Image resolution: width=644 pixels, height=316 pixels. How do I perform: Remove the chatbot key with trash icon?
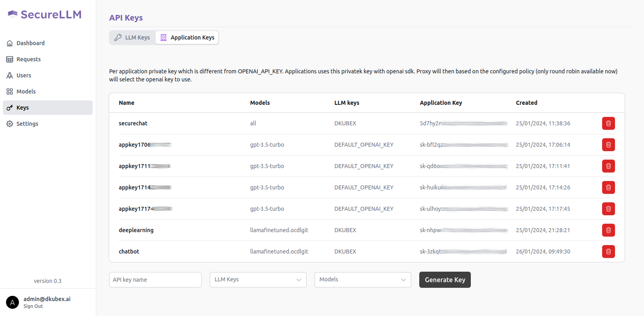point(608,252)
